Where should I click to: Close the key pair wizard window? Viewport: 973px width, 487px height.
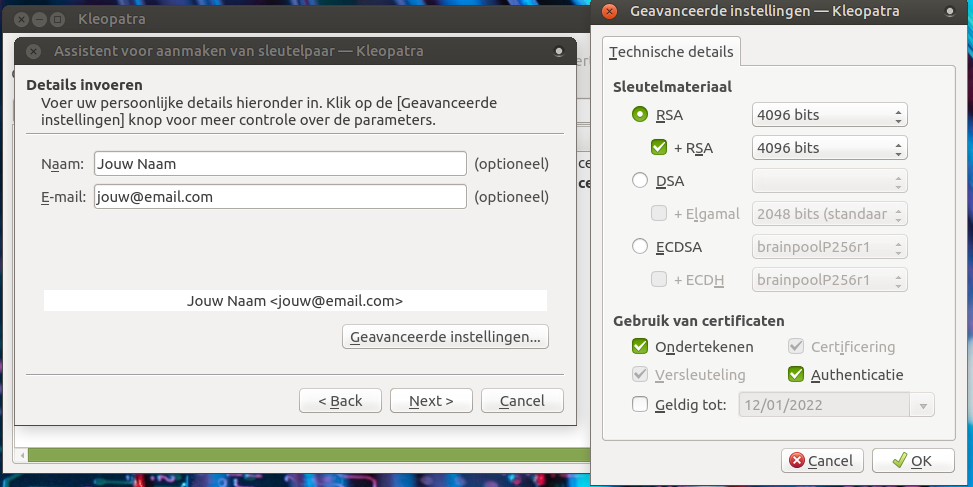click(33, 51)
